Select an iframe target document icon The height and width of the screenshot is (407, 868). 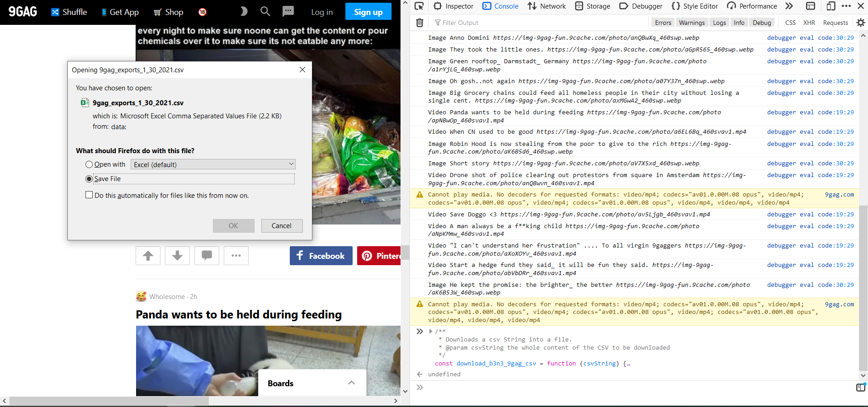tap(811, 6)
